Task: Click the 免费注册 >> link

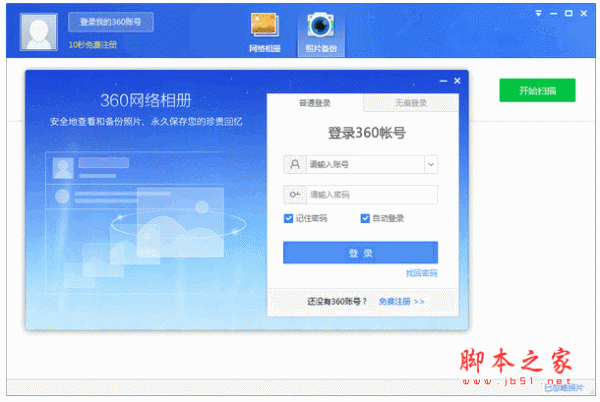Action: click(x=401, y=302)
